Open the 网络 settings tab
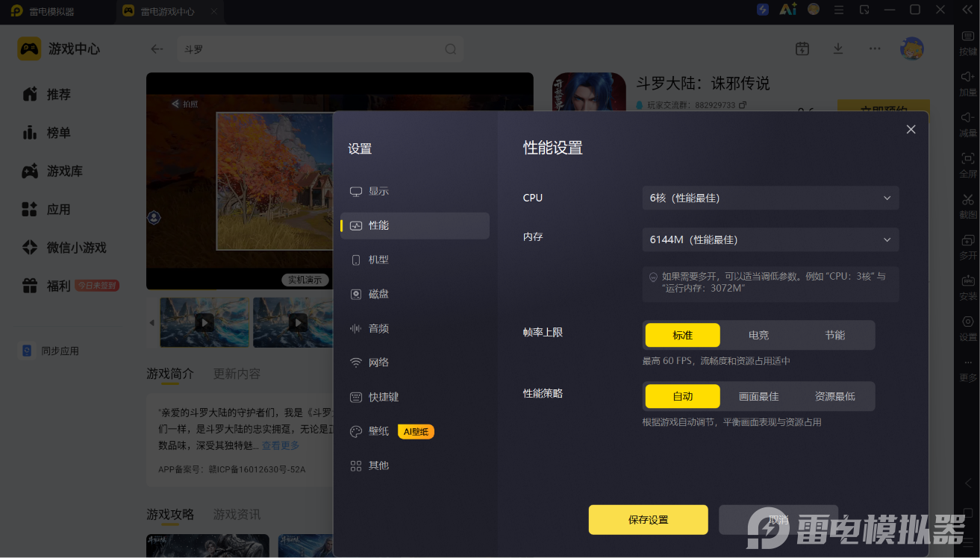 click(x=415, y=363)
